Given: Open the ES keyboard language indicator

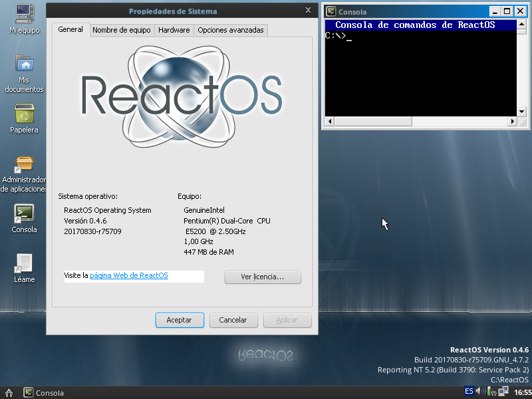Looking at the screenshot, I should pos(469,391).
